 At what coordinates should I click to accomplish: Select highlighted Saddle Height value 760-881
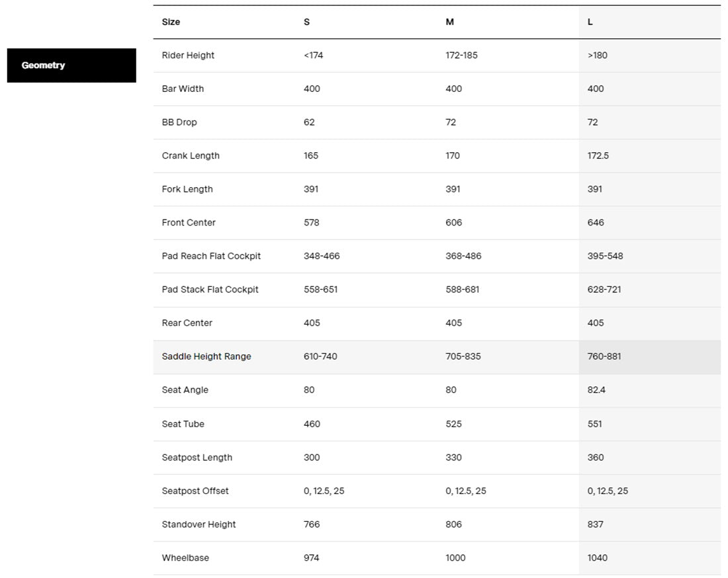point(604,356)
